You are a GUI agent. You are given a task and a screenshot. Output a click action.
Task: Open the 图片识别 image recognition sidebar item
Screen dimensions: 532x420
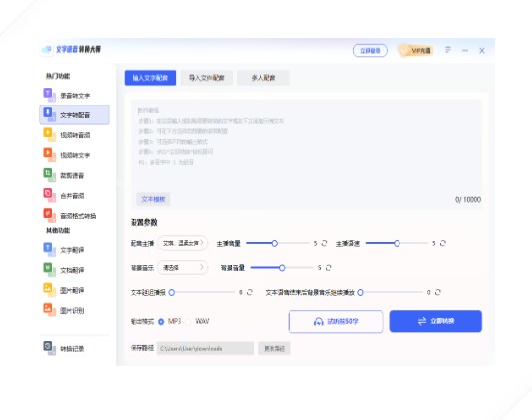click(x=75, y=310)
